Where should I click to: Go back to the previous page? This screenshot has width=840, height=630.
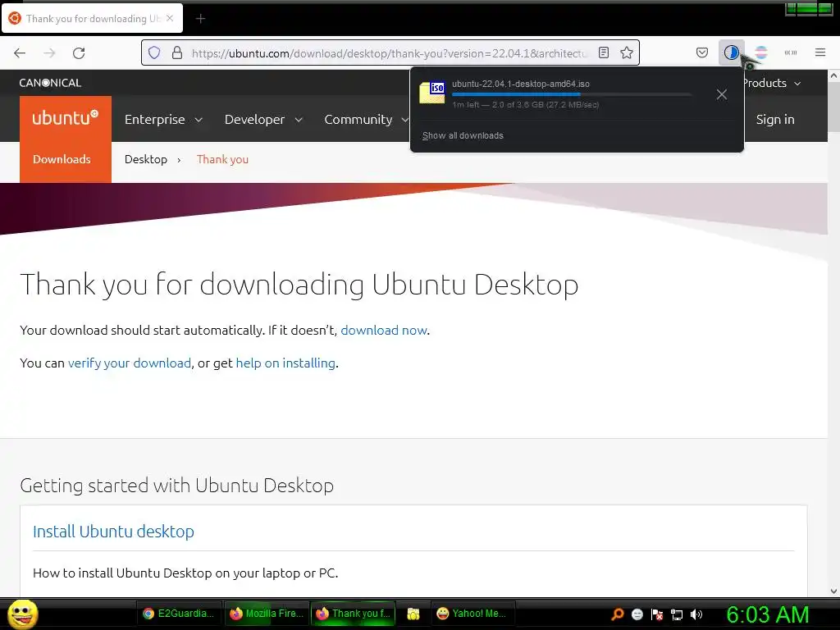coord(20,52)
